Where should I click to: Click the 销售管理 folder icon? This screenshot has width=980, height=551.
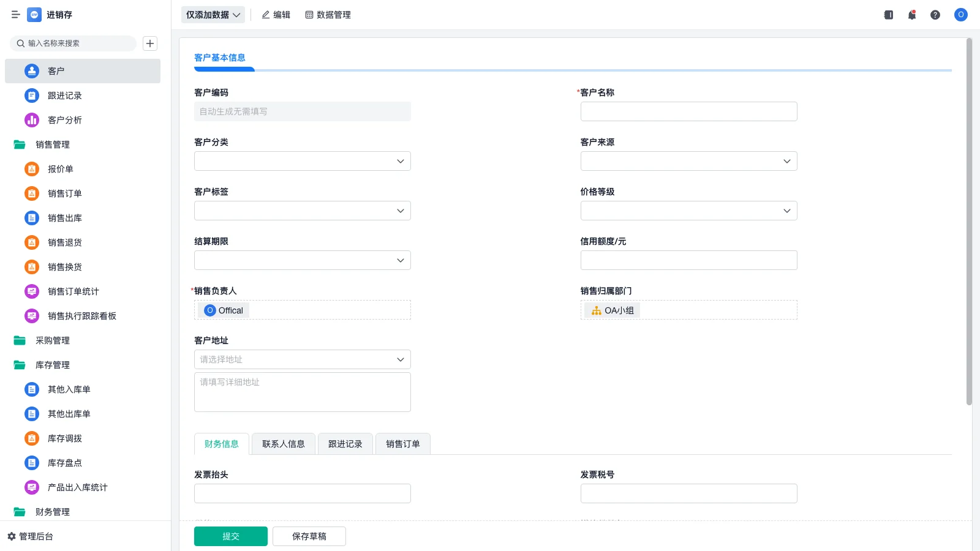[20, 144]
